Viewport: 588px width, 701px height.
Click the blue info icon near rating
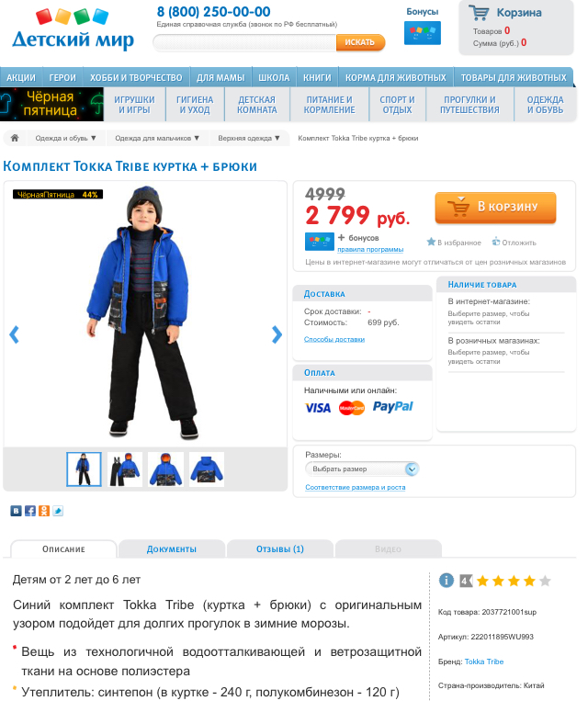pyautogui.click(x=446, y=581)
